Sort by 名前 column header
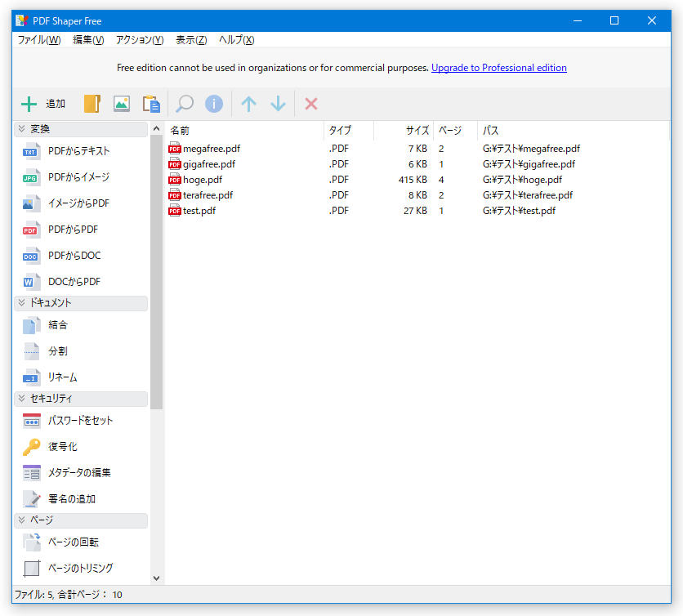Screen dimensions: 683x616 point(245,130)
